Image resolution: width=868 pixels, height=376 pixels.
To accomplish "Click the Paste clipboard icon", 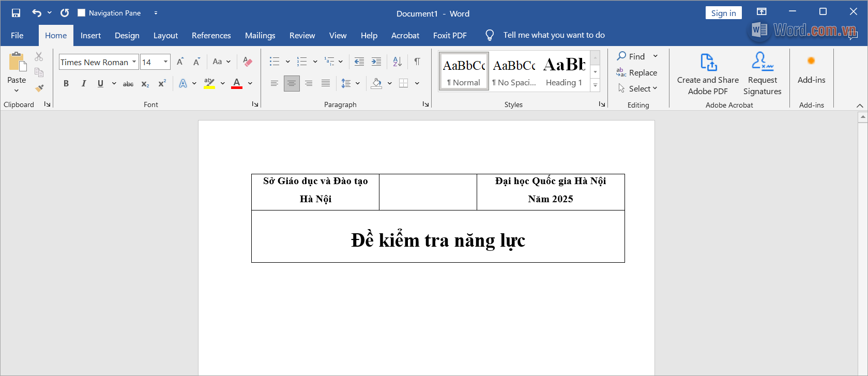I will pos(17,62).
